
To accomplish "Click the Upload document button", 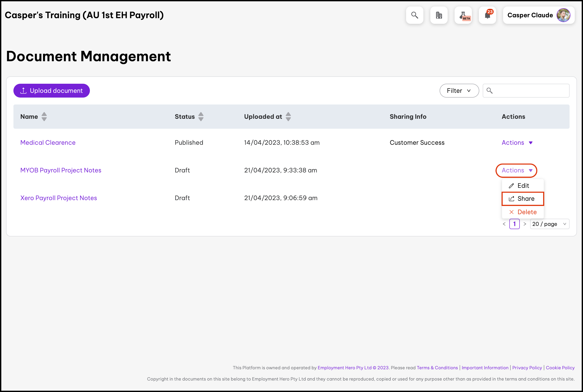I will click(52, 91).
